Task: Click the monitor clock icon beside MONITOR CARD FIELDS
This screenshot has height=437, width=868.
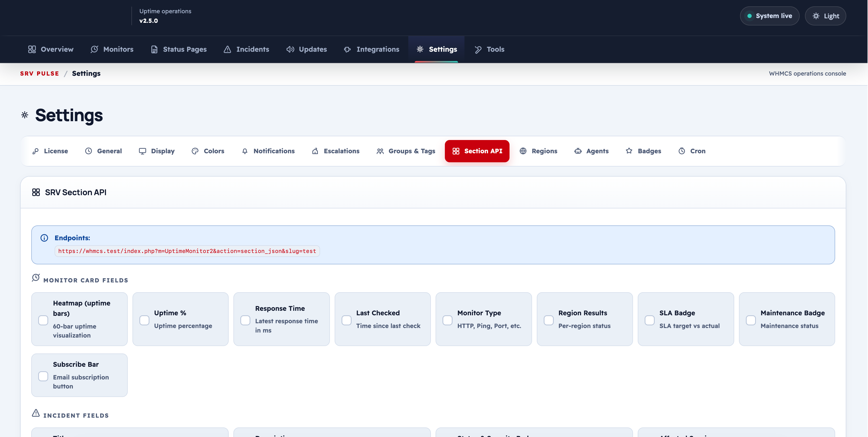Action: tap(36, 278)
